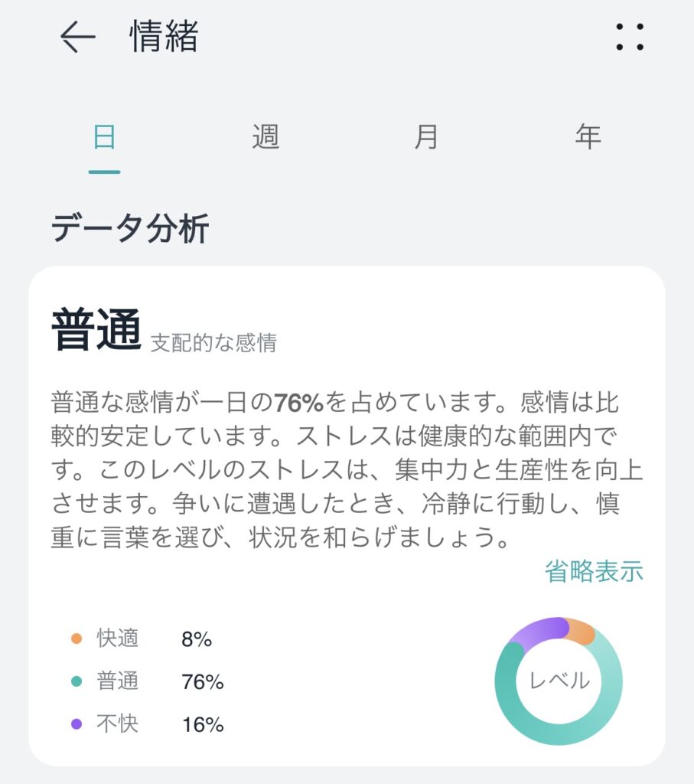This screenshot has width=694, height=784.
Task: Click the データ分析 section header
Action: coord(130,228)
